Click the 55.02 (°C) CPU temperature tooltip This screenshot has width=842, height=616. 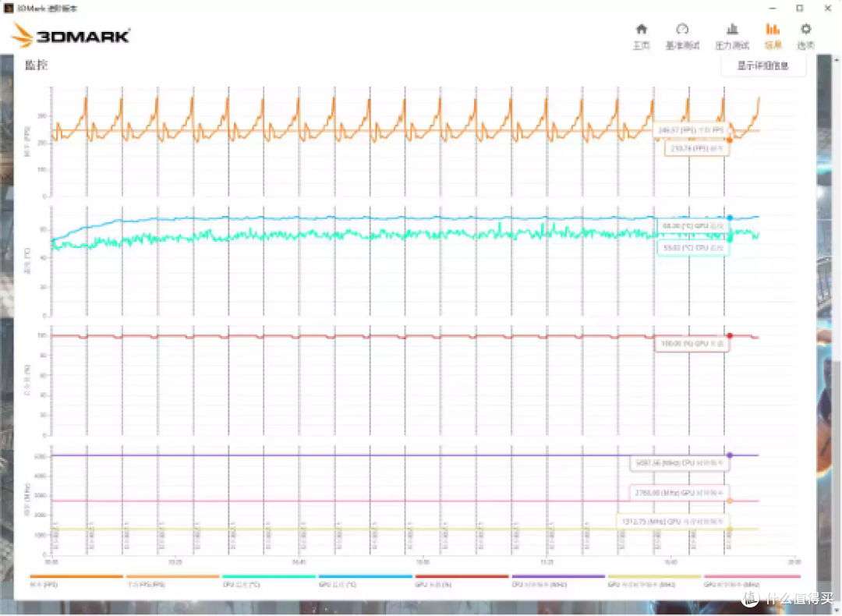[x=693, y=248]
